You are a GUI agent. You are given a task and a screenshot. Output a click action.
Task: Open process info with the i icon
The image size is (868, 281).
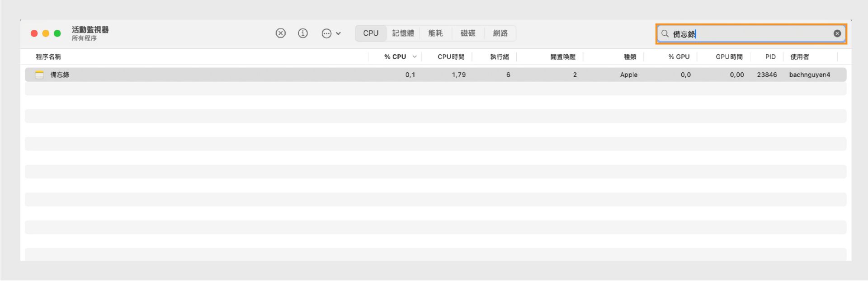tap(303, 33)
